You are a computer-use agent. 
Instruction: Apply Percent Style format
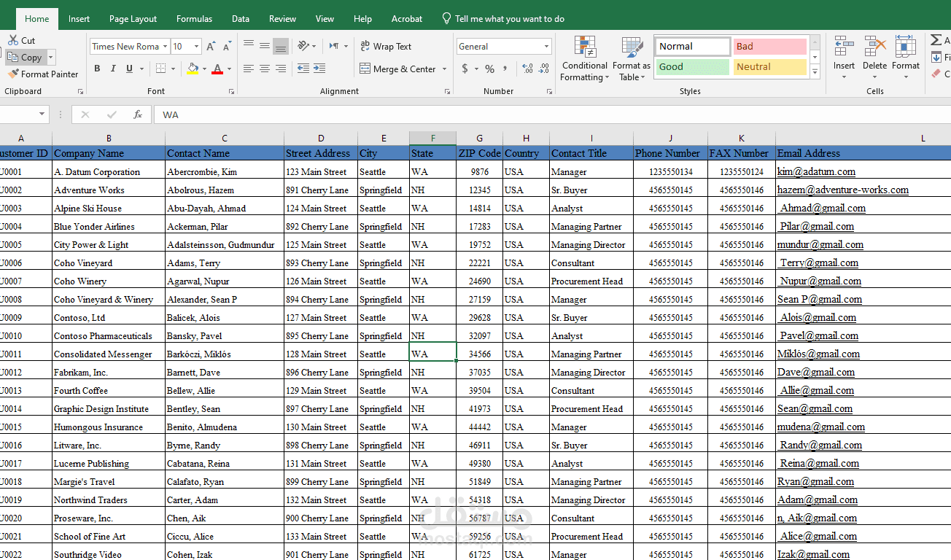tap(489, 69)
